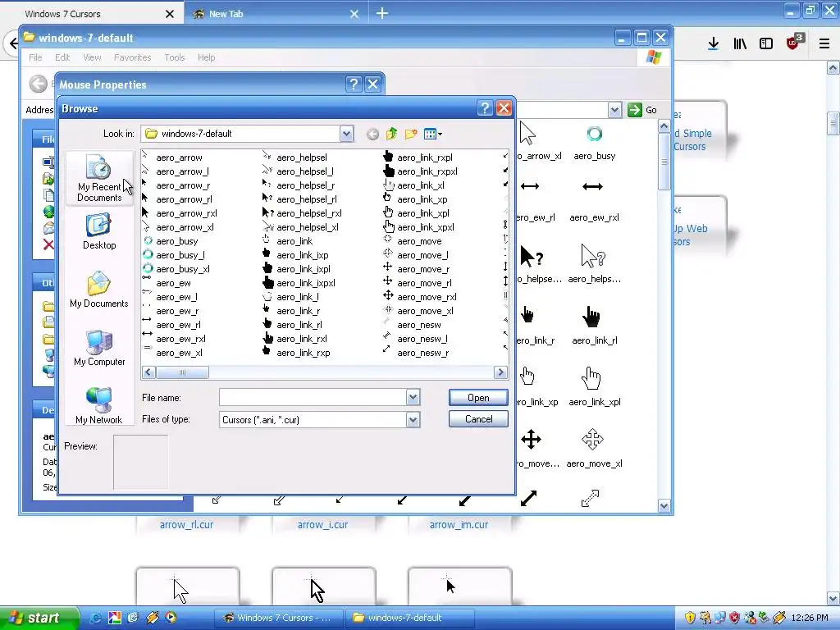The image size is (840, 630).
Task: Click the Windows start button
Action: (x=39, y=618)
